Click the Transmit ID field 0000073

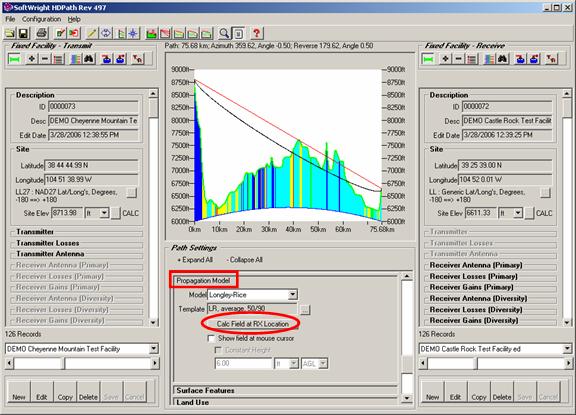point(93,107)
